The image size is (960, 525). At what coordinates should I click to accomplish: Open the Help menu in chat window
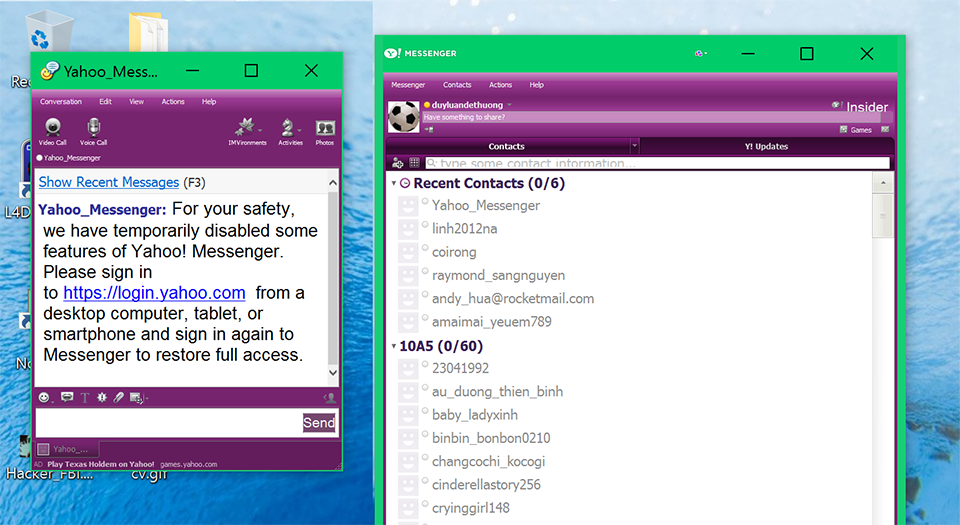pos(209,102)
